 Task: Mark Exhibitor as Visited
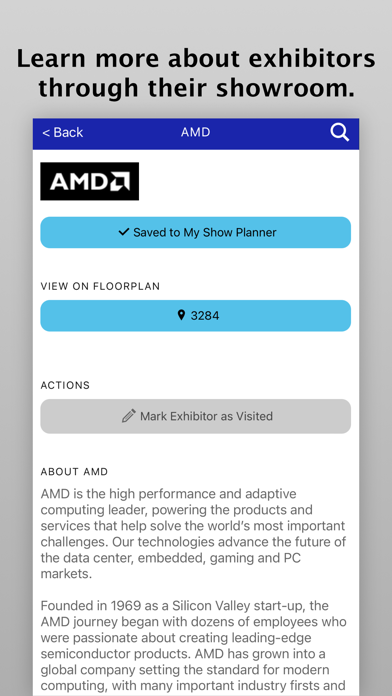[196, 416]
